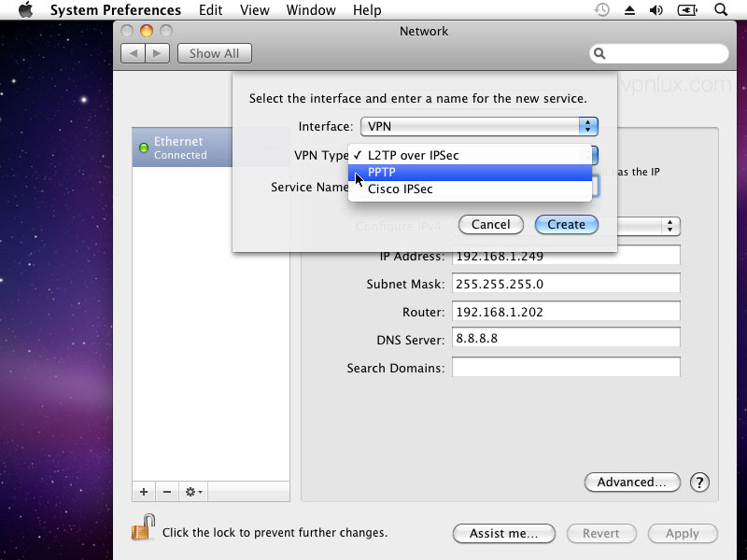
Task: Click the magnifier in the Network search field
Action: click(x=599, y=54)
